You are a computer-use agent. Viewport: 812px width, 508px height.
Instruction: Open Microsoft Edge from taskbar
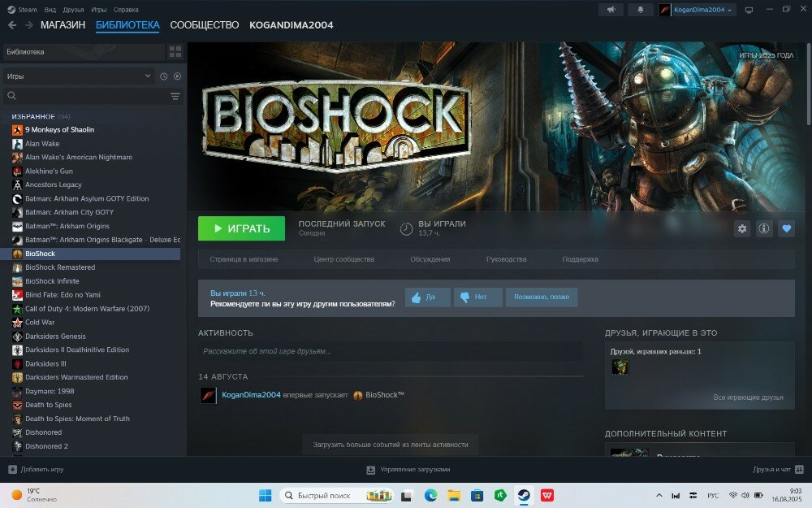click(430, 496)
